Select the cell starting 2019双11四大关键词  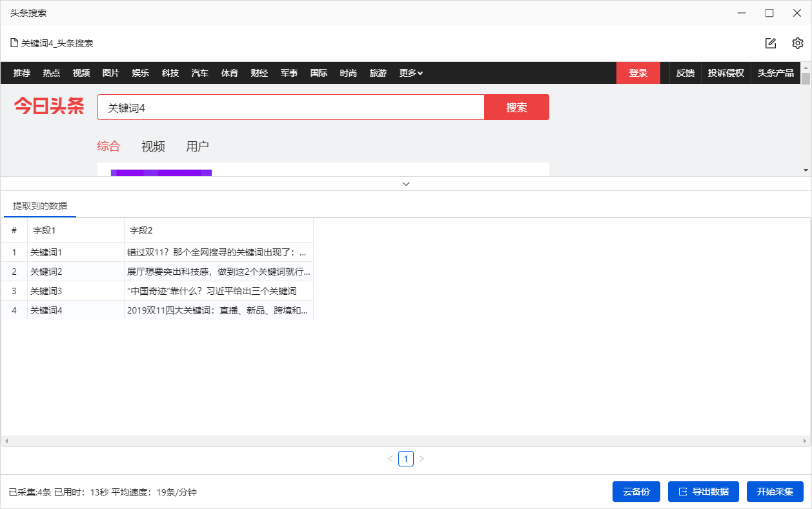(219, 310)
